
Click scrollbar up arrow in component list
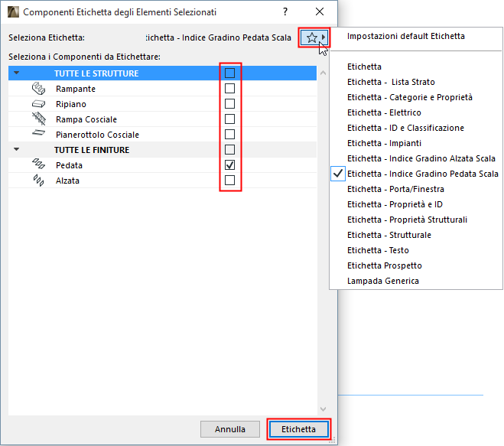(323, 73)
